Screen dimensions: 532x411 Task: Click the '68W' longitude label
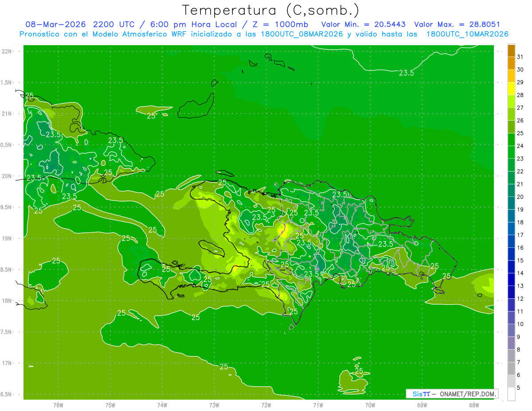474,405
